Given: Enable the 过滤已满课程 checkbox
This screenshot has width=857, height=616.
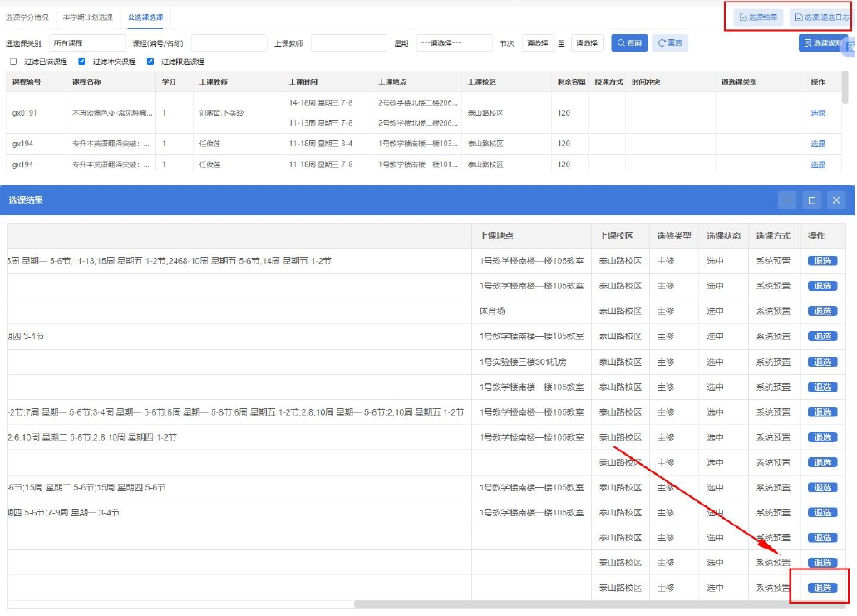Looking at the screenshot, I should click(13, 62).
